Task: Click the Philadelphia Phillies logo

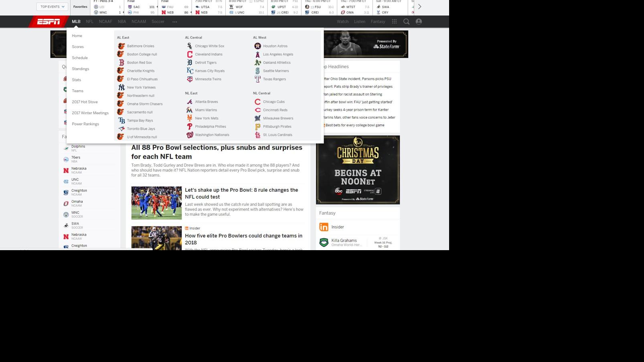Action: tap(189, 127)
